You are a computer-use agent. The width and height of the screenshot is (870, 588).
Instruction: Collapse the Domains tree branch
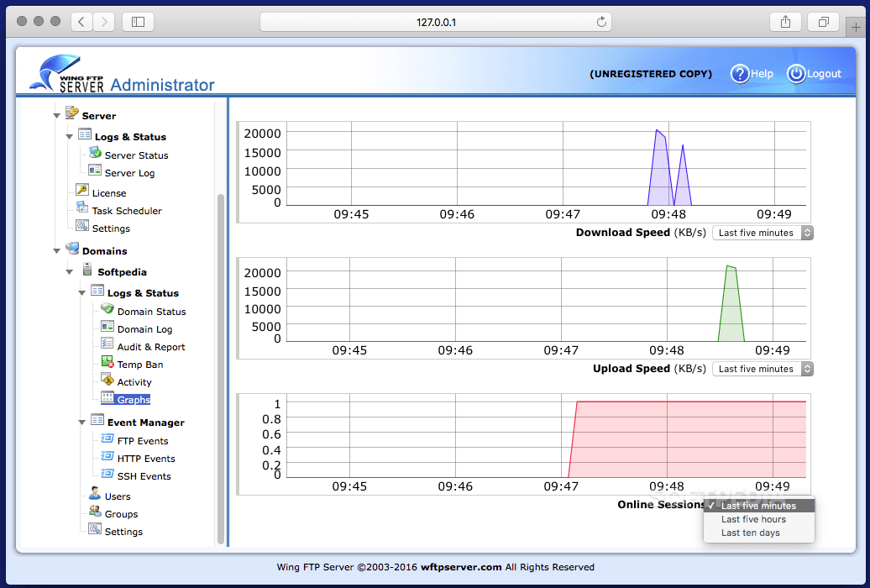(57, 249)
